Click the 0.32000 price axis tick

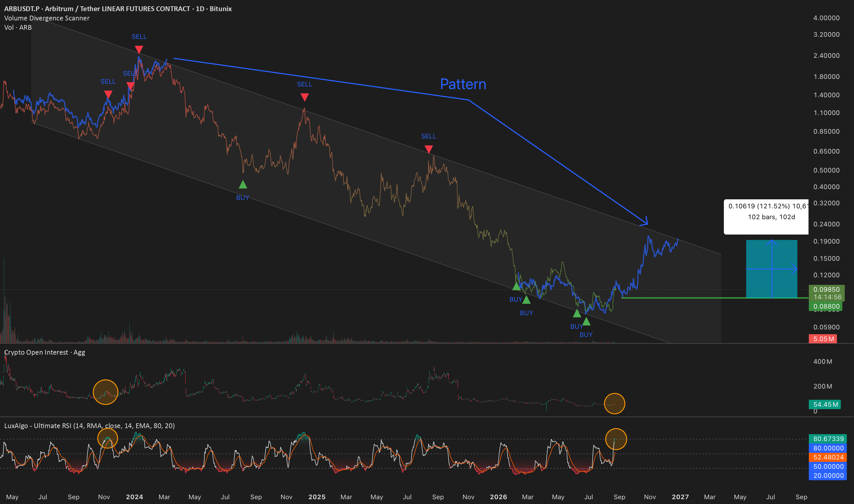point(826,203)
